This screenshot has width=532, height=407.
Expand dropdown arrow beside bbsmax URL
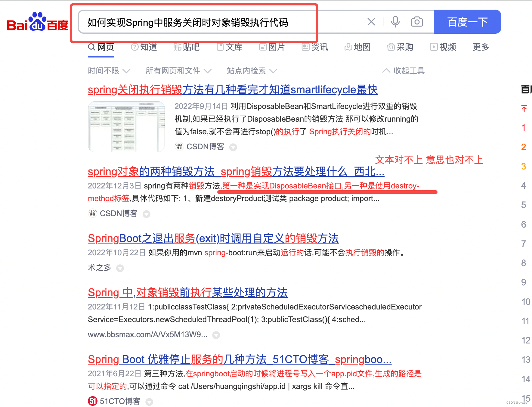[216, 335]
